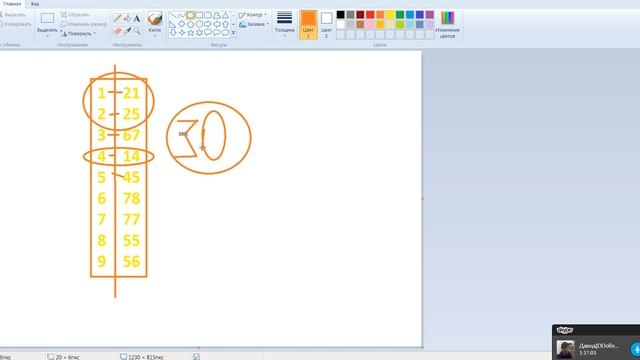The image size is (640, 360).
Task: Choose the Right arrow shape
Action: tap(208, 24)
